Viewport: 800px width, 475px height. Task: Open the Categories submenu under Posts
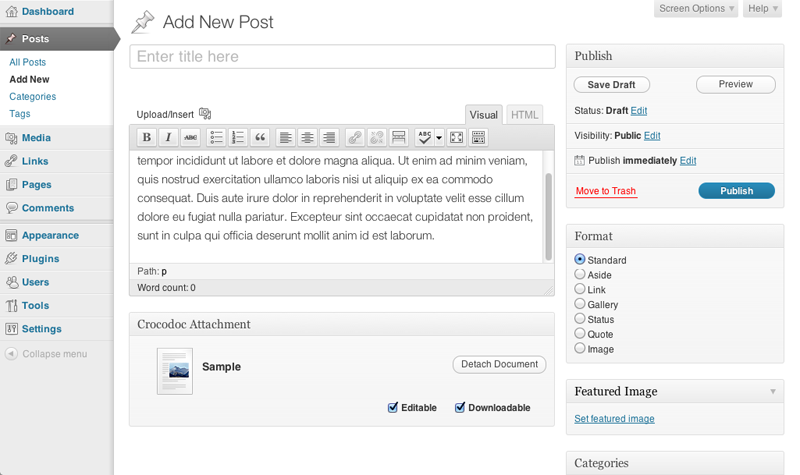[x=33, y=96]
